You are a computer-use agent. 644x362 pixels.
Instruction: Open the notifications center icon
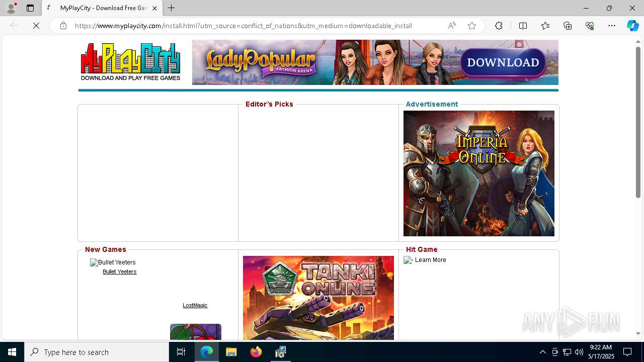coord(627,352)
